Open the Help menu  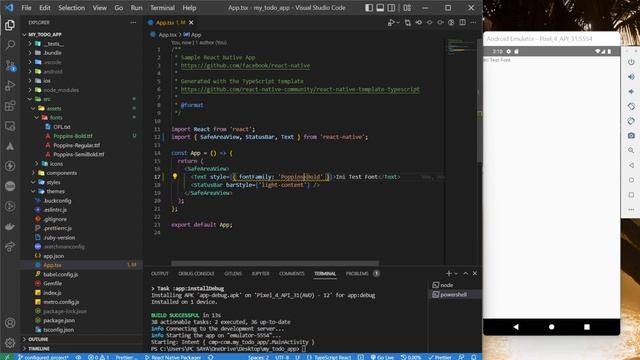(x=189, y=8)
